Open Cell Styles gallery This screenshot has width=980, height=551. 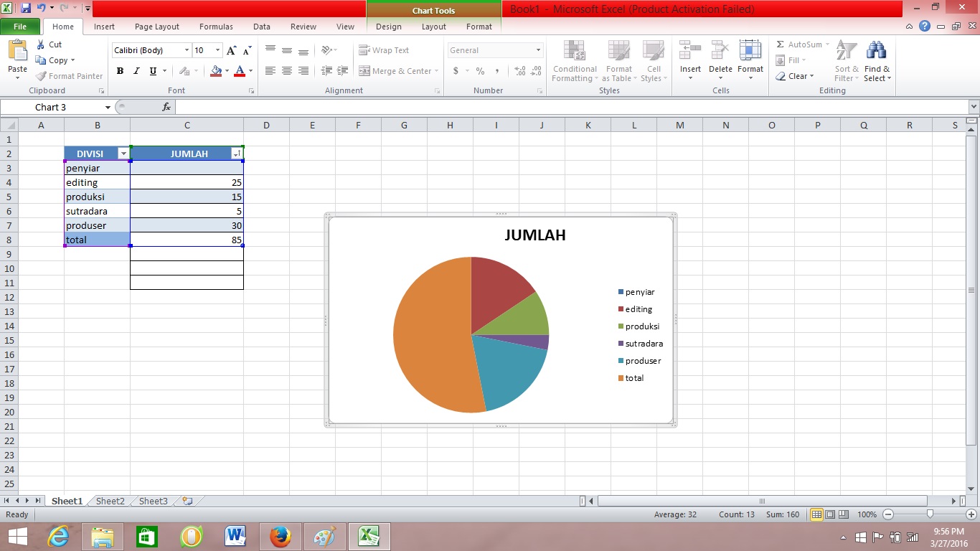[654, 62]
